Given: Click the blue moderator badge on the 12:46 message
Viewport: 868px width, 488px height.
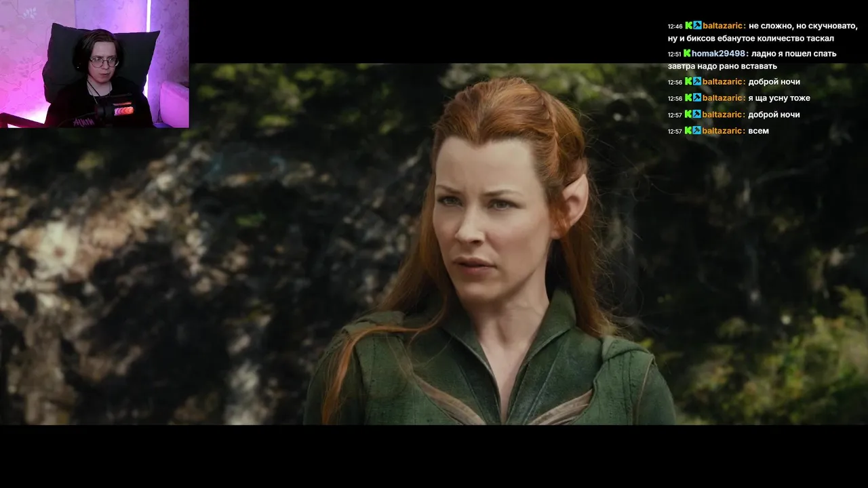Looking at the screenshot, I should 697,26.
